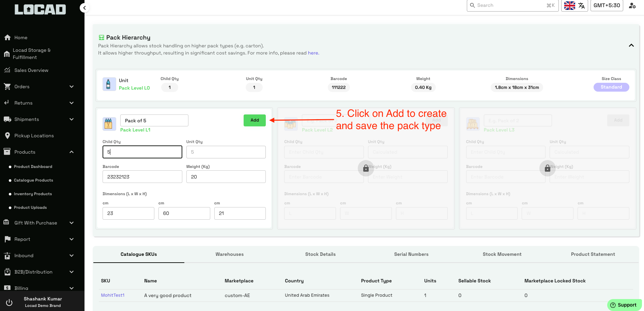Click the B2B/Distribution icon

(x=7, y=272)
